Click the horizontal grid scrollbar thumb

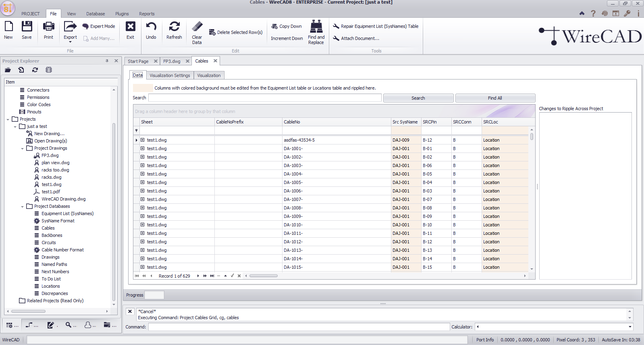pyautogui.click(x=264, y=276)
